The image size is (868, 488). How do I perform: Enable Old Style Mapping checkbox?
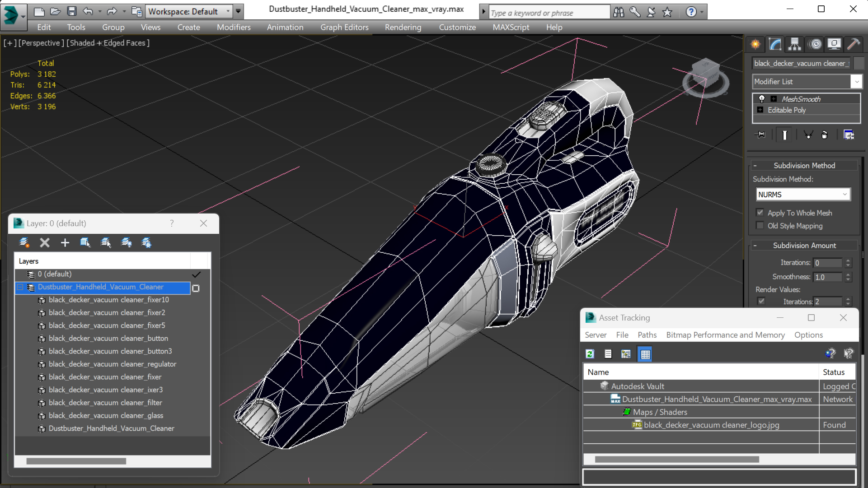coord(760,226)
